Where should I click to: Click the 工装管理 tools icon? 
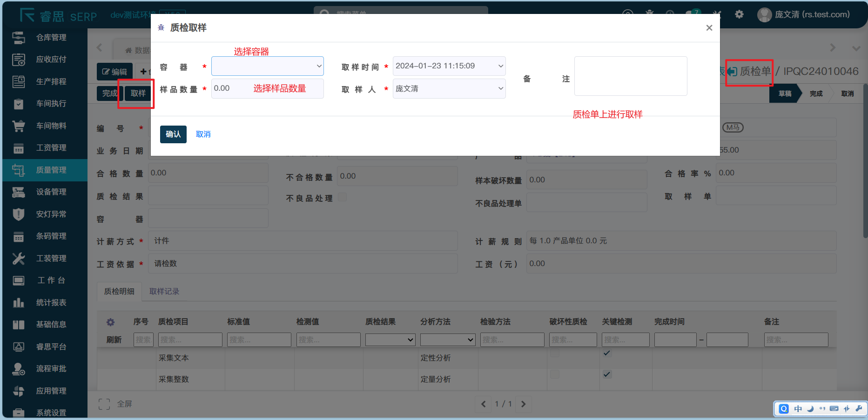tap(19, 259)
